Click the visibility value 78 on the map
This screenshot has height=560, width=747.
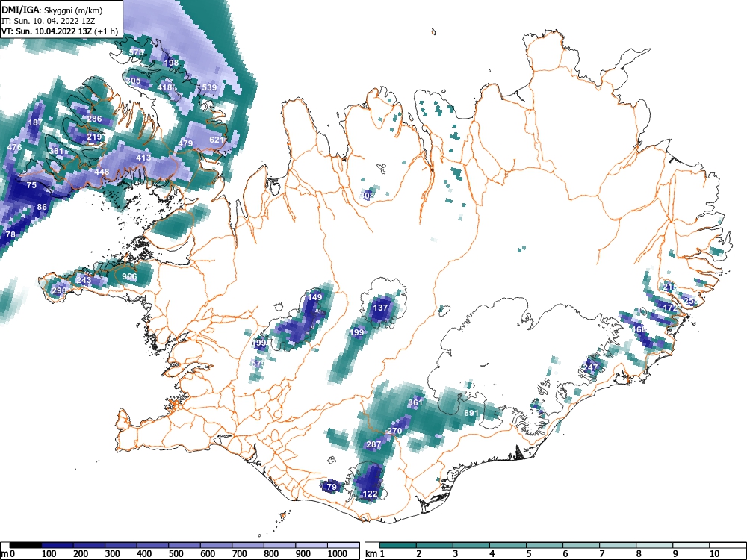click(10, 234)
